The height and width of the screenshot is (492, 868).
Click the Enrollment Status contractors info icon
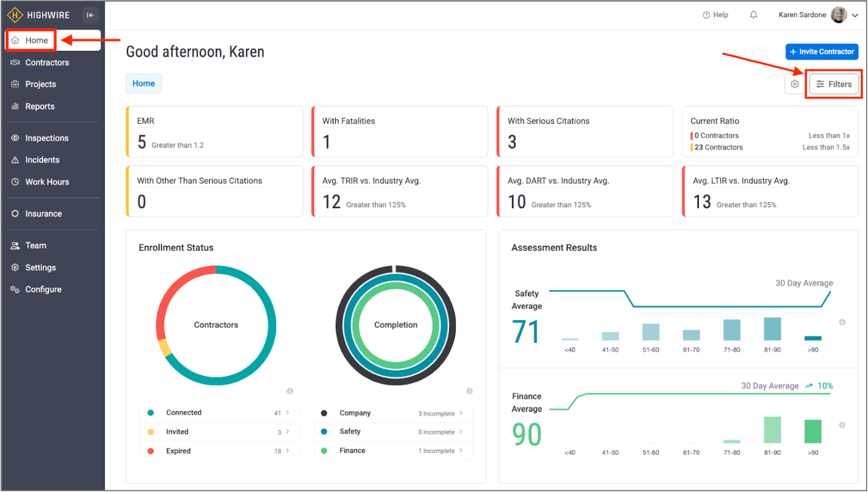(290, 391)
